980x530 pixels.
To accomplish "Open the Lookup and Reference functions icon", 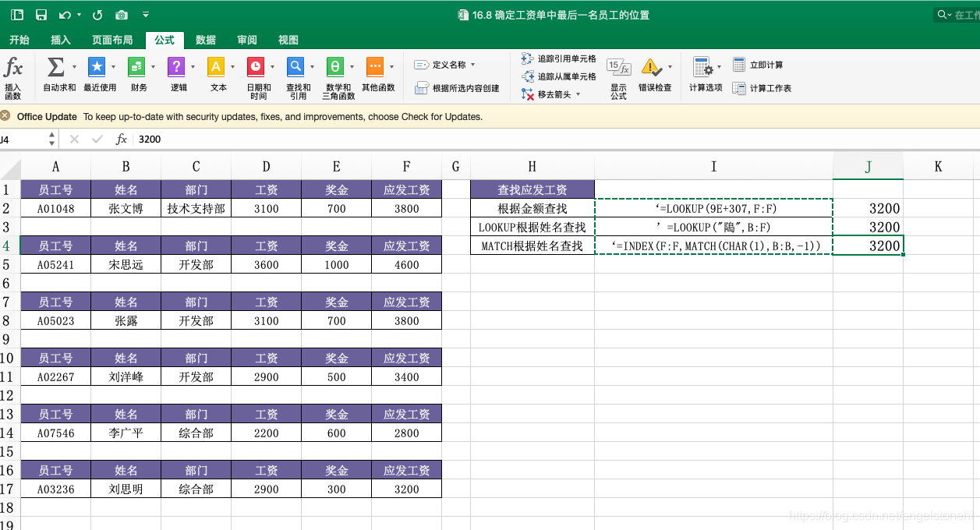I will [295, 67].
